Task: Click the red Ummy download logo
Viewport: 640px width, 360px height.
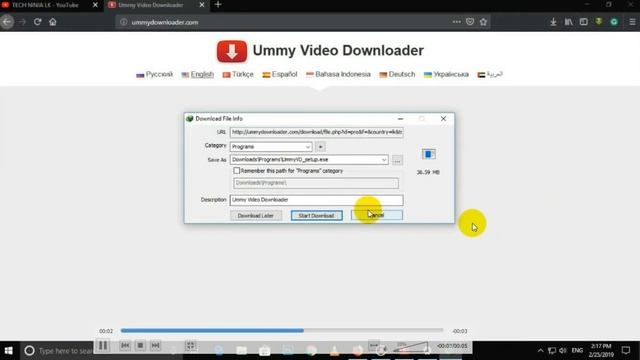Action: click(x=232, y=51)
